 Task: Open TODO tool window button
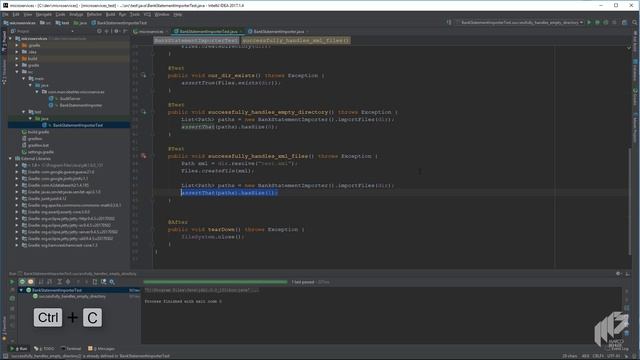tap(44, 349)
